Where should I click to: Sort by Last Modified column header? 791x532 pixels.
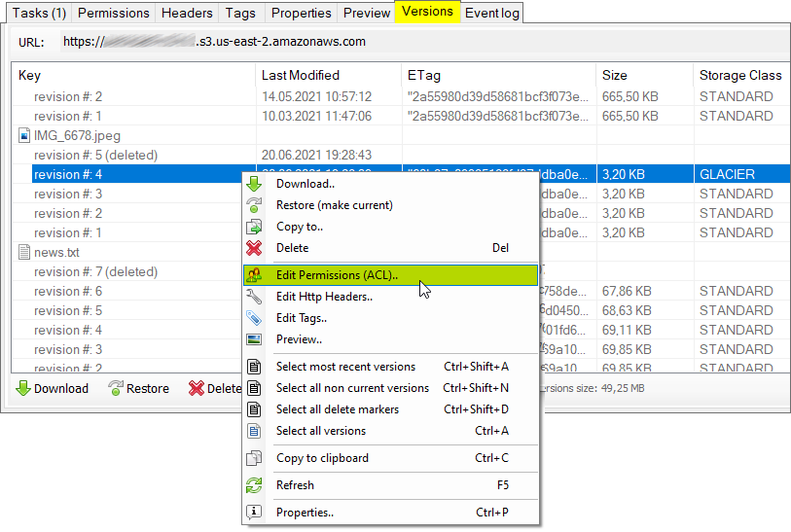point(329,75)
